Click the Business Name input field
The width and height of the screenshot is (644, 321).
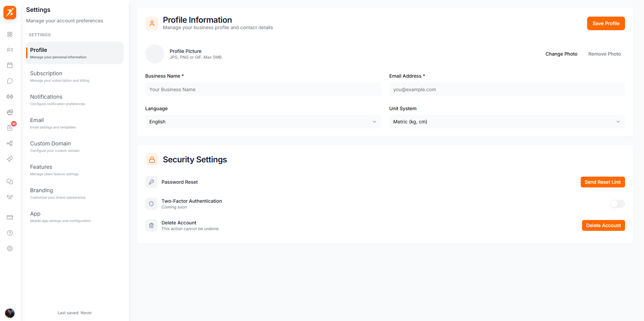click(263, 89)
